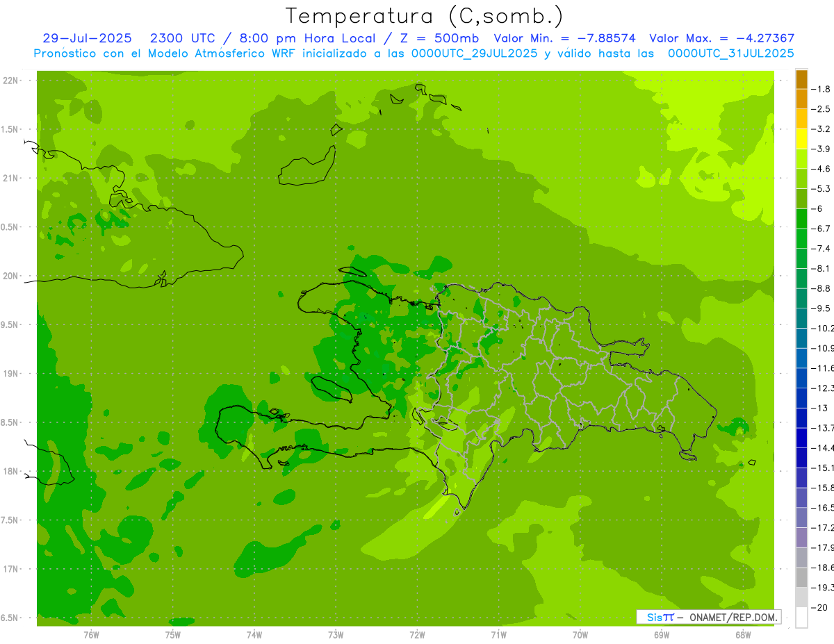The image size is (834, 644).
Task: Click the '69W' longitude label
Action: (x=662, y=634)
